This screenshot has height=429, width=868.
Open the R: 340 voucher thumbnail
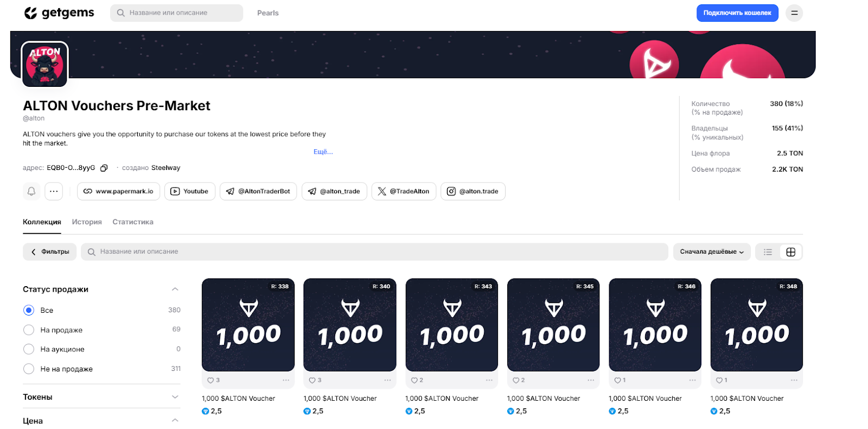pos(350,325)
